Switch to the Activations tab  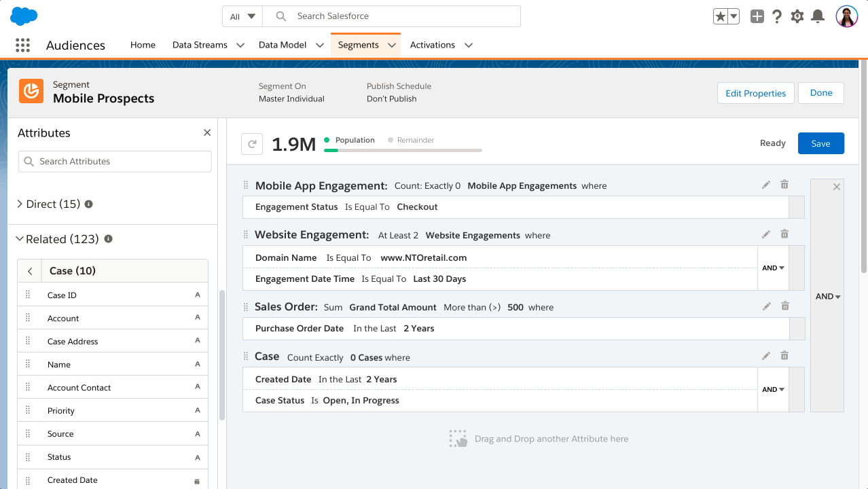pos(432,45)
